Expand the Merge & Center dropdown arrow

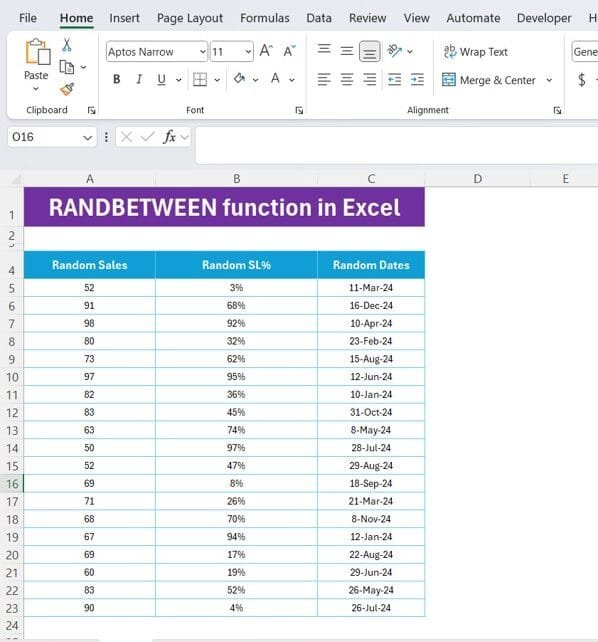(549, 80)
